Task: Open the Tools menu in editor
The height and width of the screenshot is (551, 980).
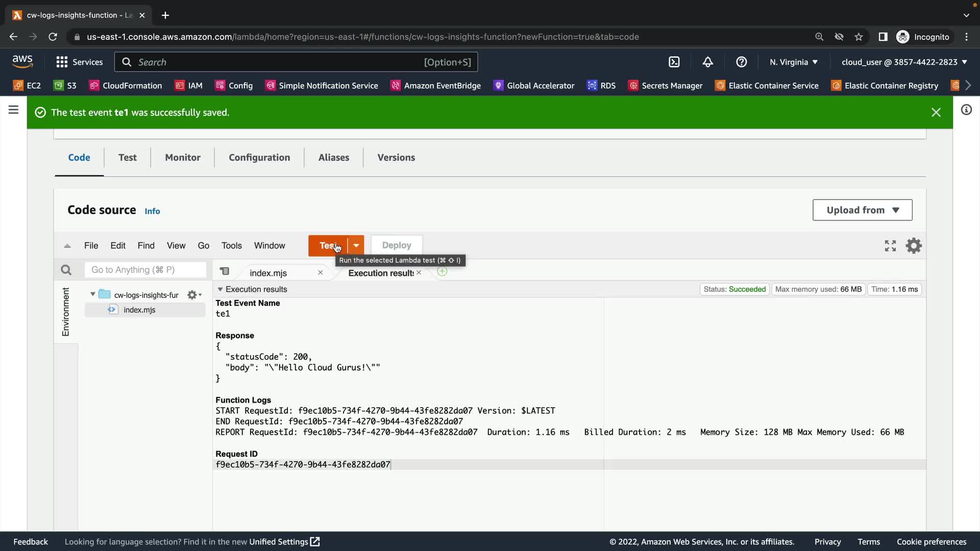Action: pos(231,245)
